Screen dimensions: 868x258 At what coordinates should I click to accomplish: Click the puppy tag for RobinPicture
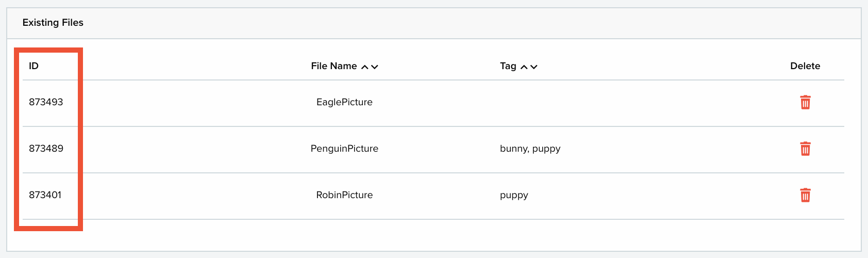[514, 196]
